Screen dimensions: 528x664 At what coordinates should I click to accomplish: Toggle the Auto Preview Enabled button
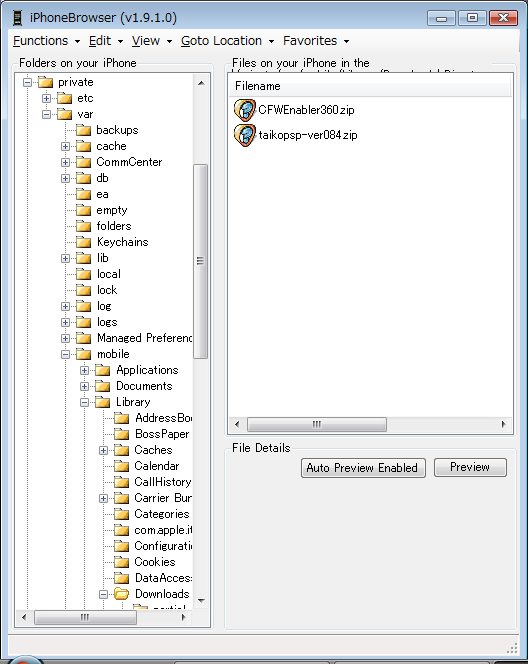click(x=363, y=468)
